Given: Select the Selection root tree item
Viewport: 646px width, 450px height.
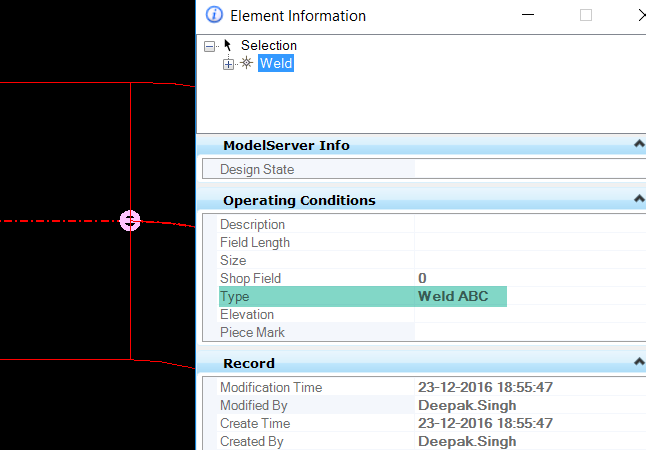Looking at the screenshot, I should pos(268,45).
